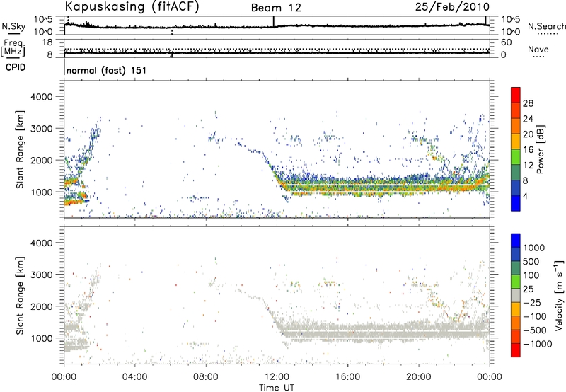Click the 'normal (fast) 151' text

click(107, 70)
